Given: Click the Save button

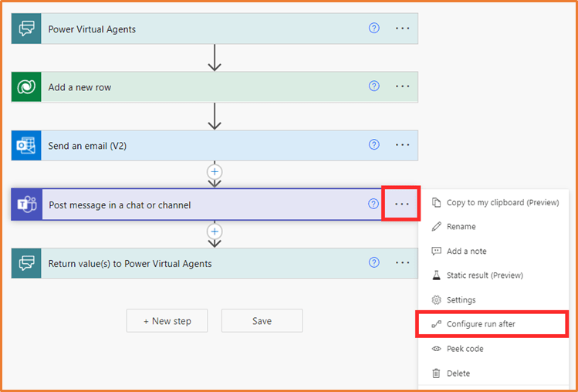Looking at the screenshot, I should pos(262,321).
